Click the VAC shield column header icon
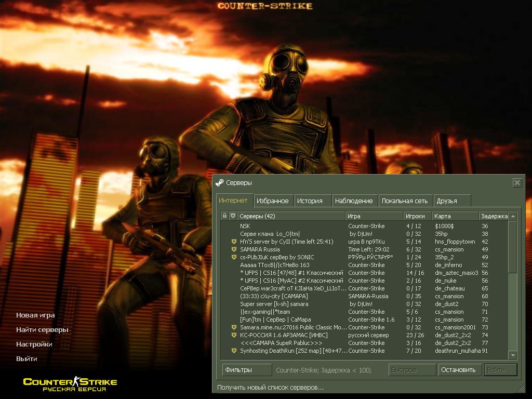The height and width of the screenshot is (399, 532). 233,216
